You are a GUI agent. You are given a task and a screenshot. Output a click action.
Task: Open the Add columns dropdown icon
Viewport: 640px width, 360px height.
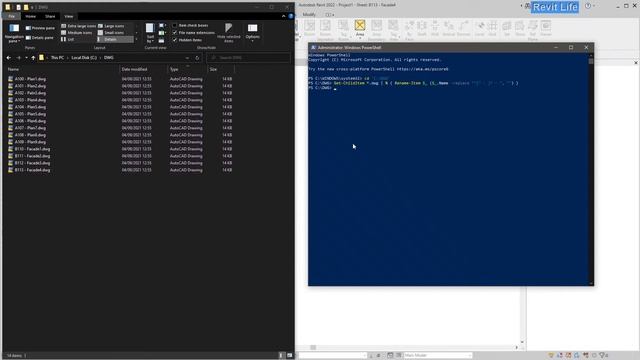click(x=162, y=33)
